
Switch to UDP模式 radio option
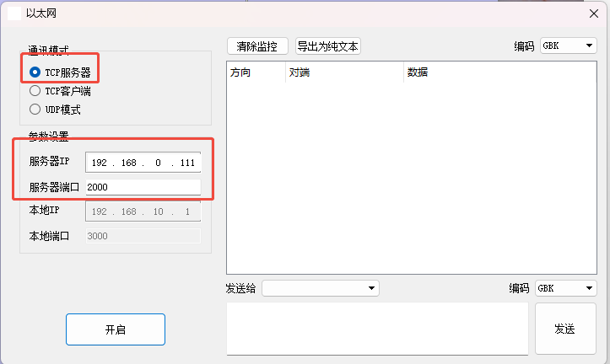tap(35, 109)
